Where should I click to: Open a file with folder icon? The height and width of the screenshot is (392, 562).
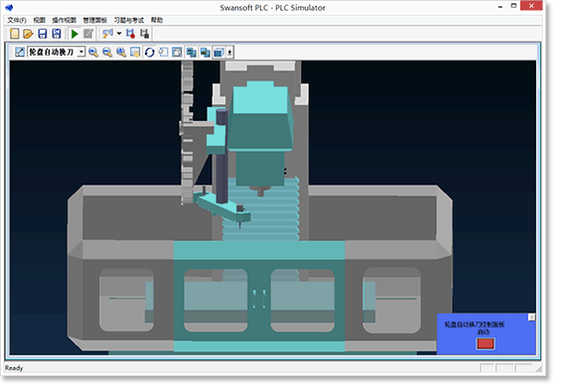[x=28, y=34]
